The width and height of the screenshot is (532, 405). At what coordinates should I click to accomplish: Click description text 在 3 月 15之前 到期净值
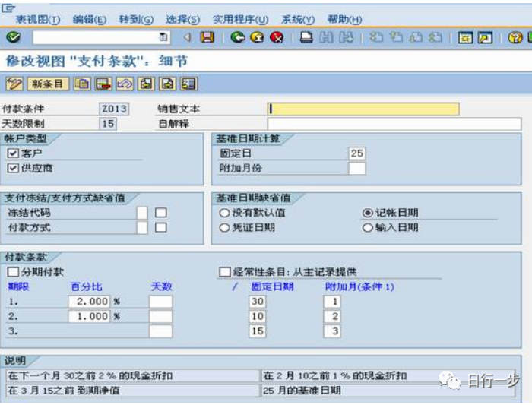pyautogui.click(x=64, y=391)
